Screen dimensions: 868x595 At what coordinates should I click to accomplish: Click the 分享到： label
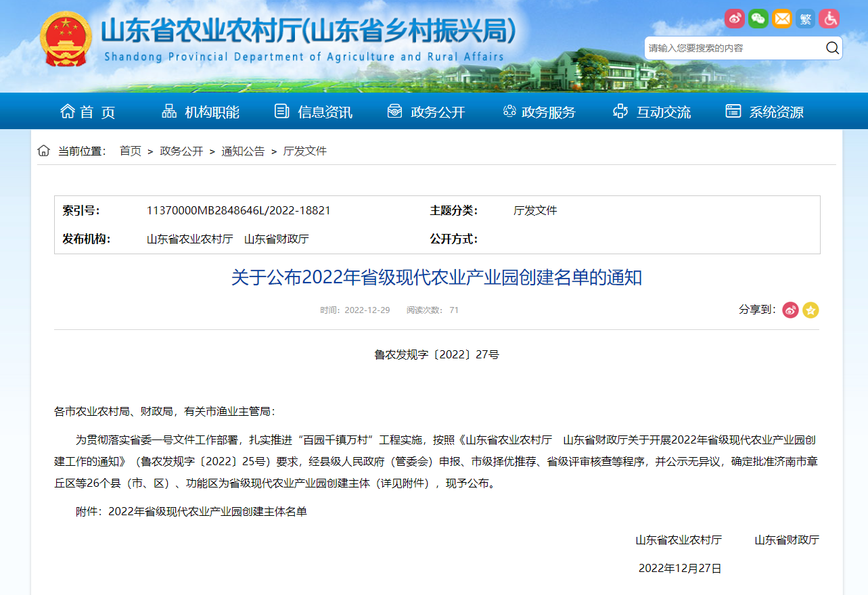(758, 310)
